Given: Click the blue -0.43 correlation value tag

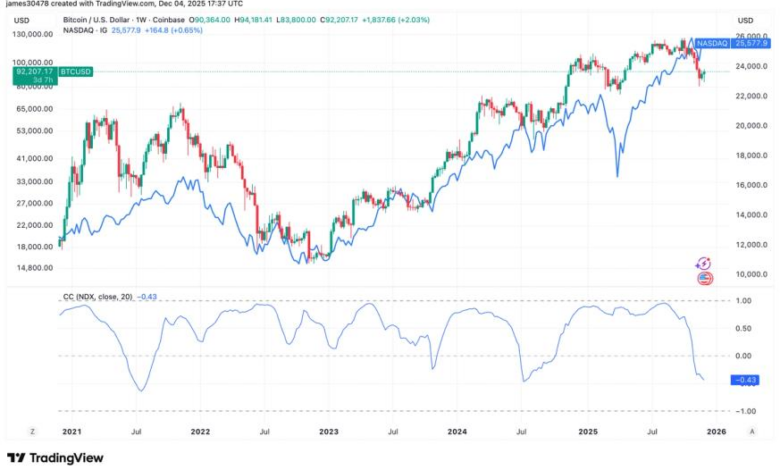Looking at the screenshot, I should (x=744, y=379).
